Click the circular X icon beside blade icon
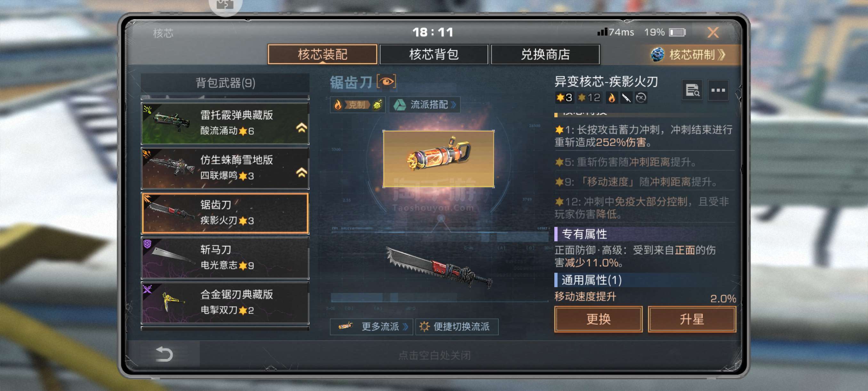The height and width of the screenshot is (391, 868). (641, 98)
